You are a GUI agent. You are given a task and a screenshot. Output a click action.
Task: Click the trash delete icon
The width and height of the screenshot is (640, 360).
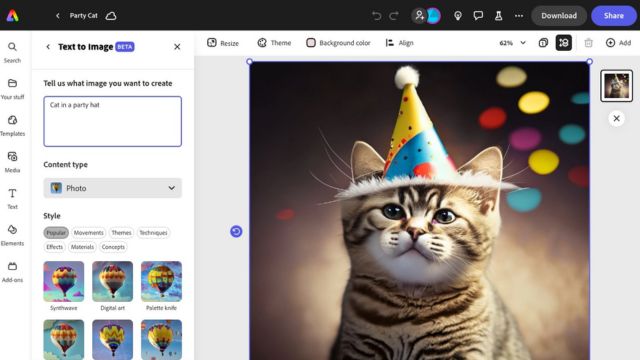588,43
